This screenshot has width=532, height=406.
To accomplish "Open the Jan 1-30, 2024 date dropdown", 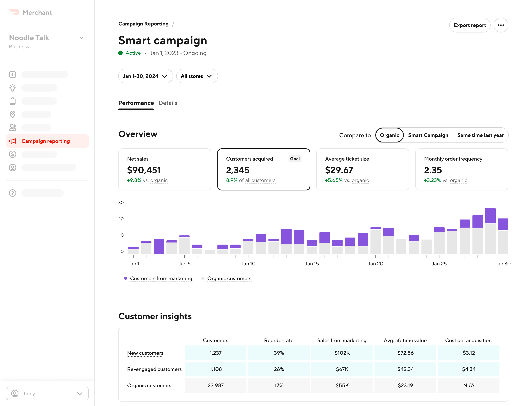I will (146, 76).
